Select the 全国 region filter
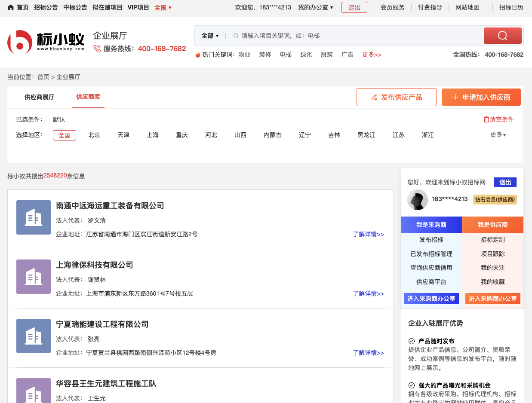The image size is (532, 403). tap(65, 135)
